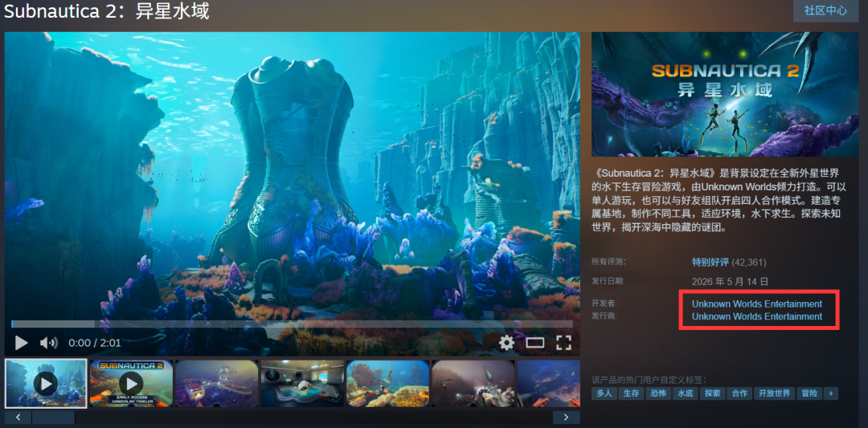Select third thumbnail with underwater base
The height and width of the screenshot is (428, 868).
(217, 383)
